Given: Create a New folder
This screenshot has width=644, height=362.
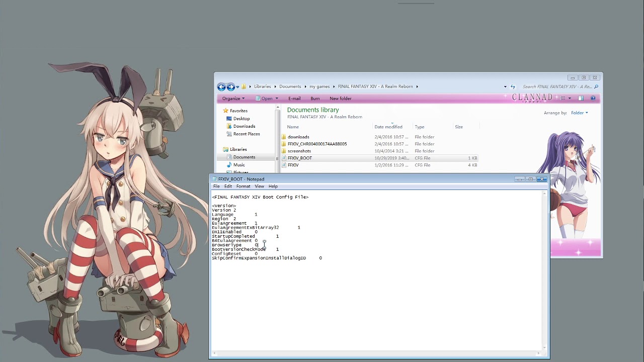Looking at the screenshot, I should click(x=341, y=99).
